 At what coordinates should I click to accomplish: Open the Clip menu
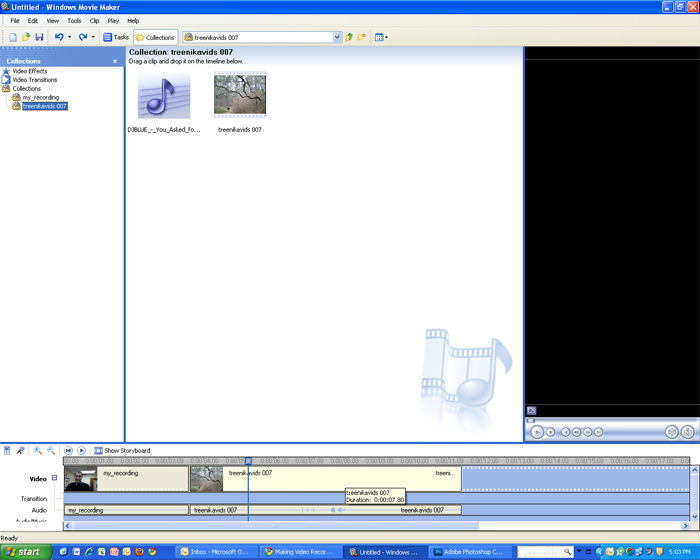pos(94,21)
